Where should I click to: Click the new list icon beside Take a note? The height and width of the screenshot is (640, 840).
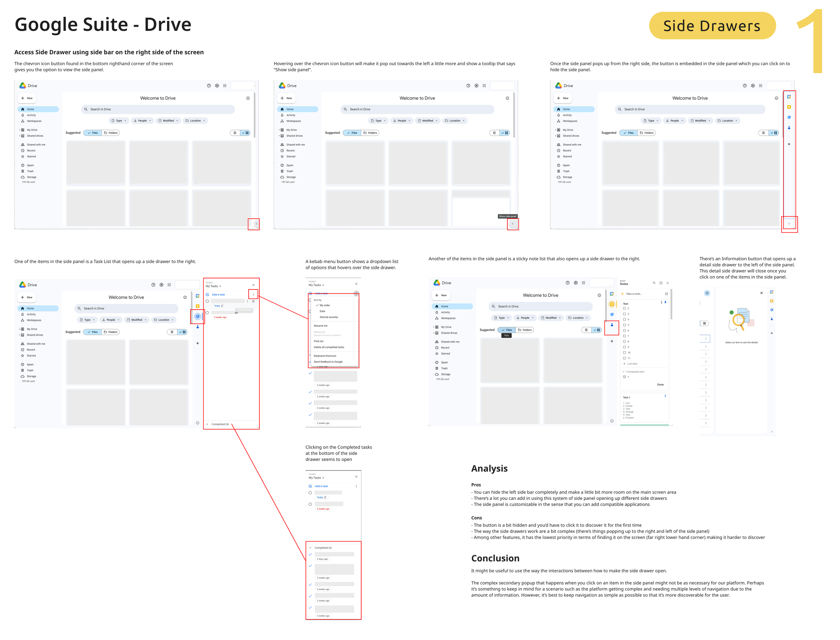666,294
